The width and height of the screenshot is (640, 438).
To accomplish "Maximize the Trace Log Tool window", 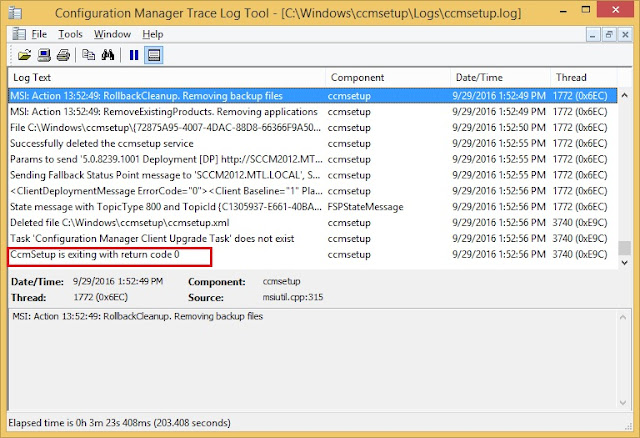I will pyautogui.click(x=586, y=10).
